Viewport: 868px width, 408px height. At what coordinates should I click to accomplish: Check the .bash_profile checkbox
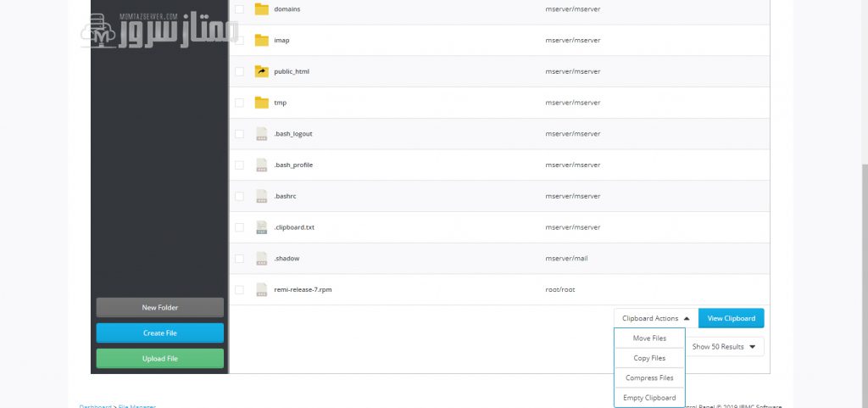239,165
